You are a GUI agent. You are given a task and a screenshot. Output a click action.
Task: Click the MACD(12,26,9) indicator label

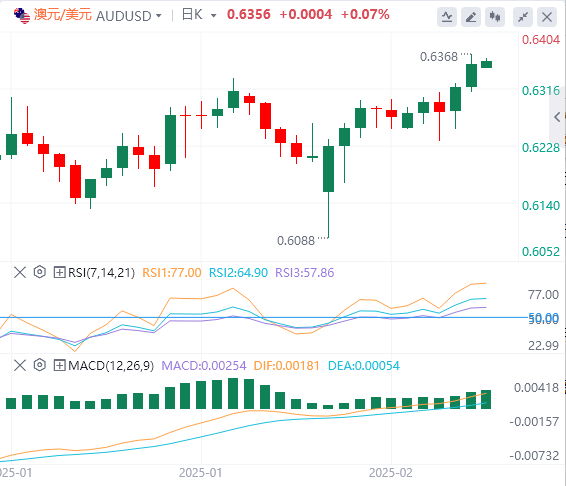[111, 366]
